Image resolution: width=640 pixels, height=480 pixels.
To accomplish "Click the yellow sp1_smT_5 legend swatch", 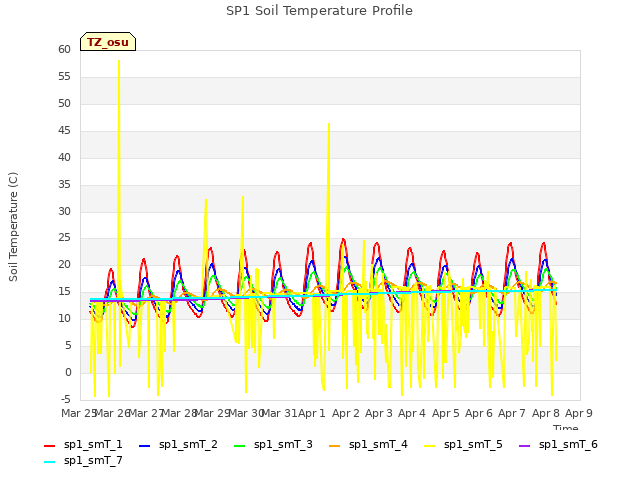I will click(429, 446).
